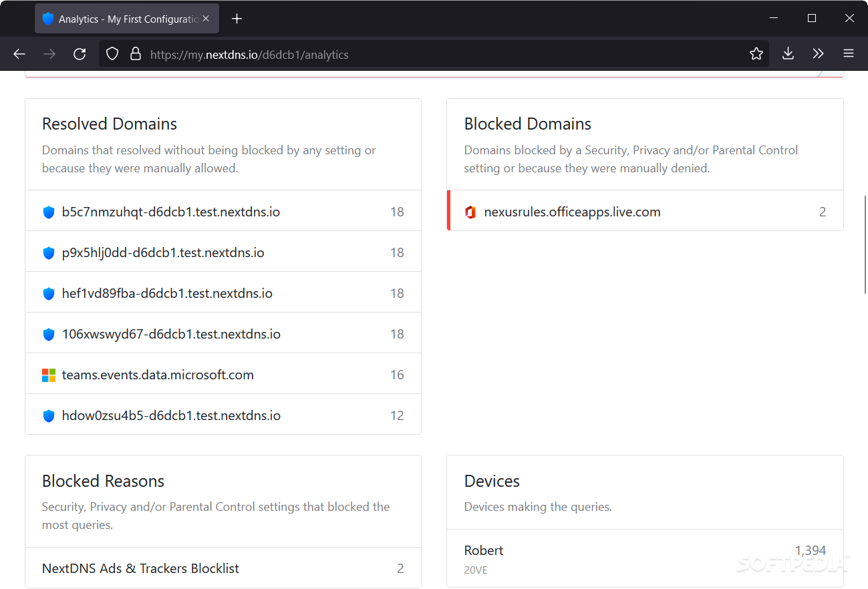Reload the current page

[80, 54]
